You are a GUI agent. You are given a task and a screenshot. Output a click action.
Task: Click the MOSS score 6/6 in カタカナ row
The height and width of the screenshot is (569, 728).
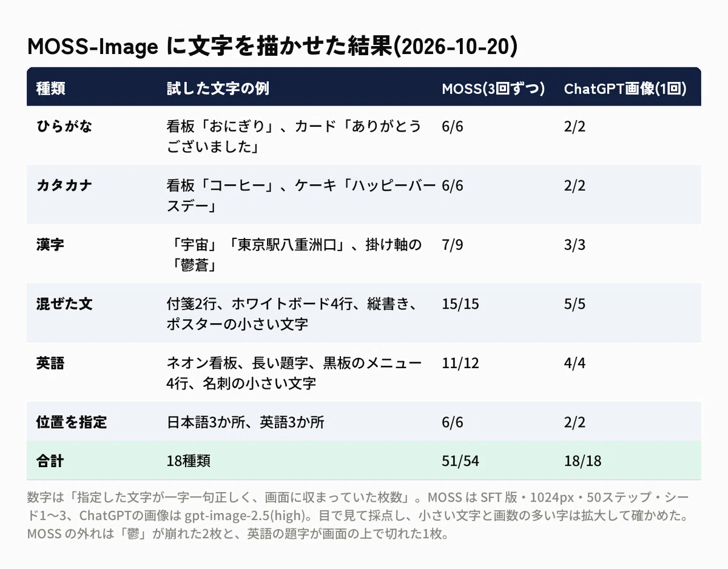click(453, 185)
